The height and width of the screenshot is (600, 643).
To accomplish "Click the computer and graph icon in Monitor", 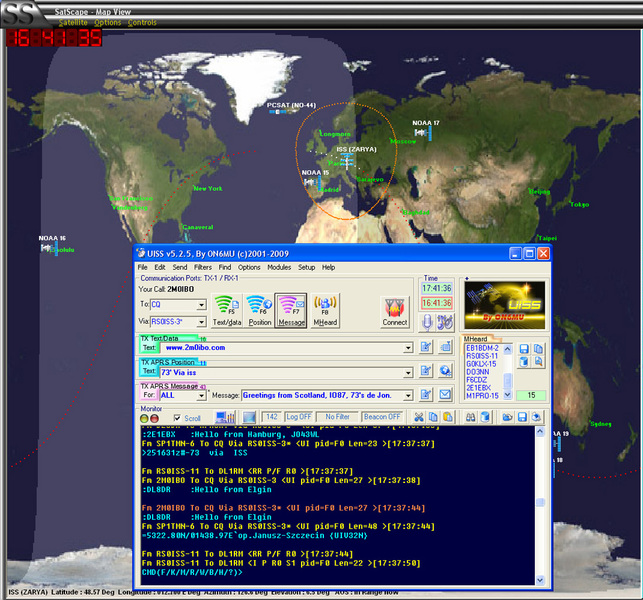I will click(x=225, y=417).
